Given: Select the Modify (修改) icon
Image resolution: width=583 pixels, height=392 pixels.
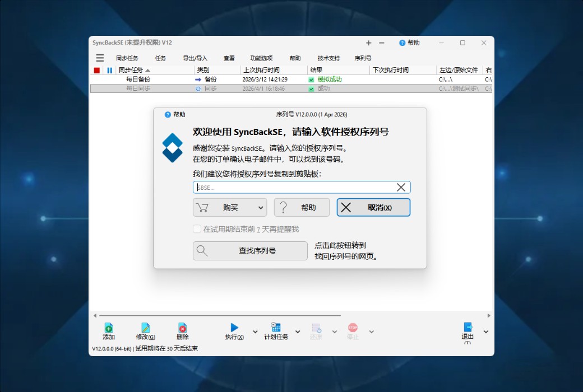Looking at the screenshot, I should (x=145, y=329).
